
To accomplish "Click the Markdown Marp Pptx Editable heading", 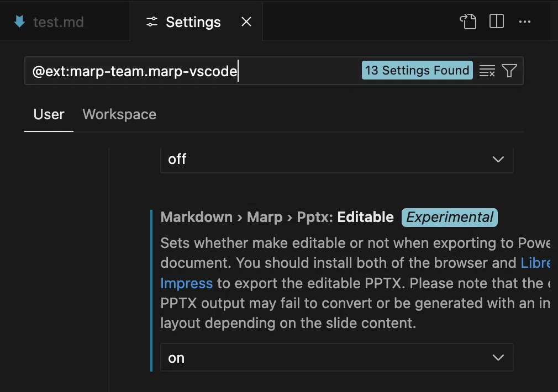I will click(x=277, y=217).
